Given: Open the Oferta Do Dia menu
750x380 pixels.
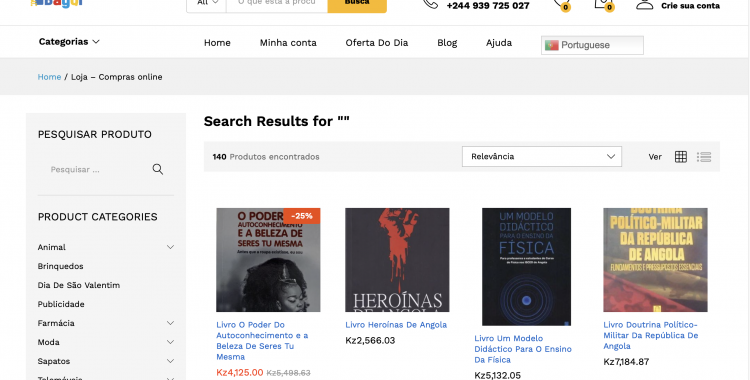Looking at the screenshot, I should [x=376, y=43].
